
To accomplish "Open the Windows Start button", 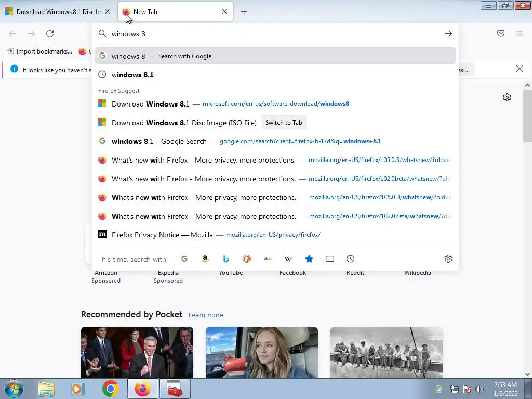I will point(14,389).
